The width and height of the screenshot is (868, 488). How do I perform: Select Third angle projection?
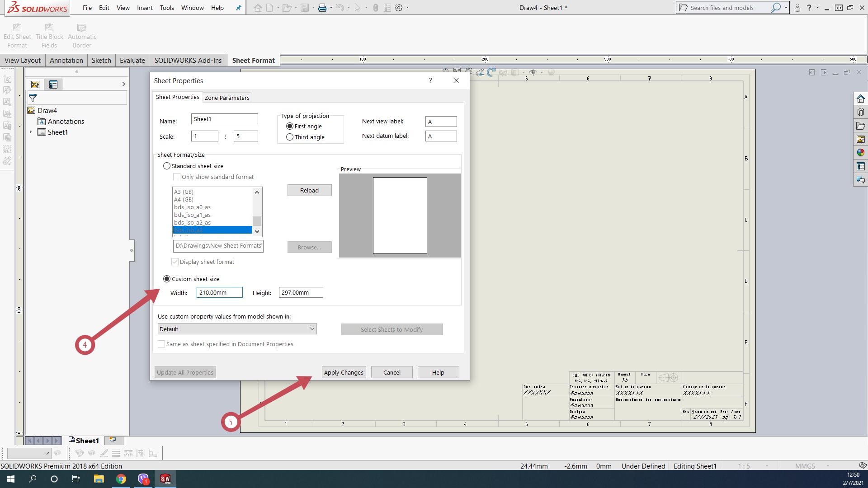[x=290, y=137]
